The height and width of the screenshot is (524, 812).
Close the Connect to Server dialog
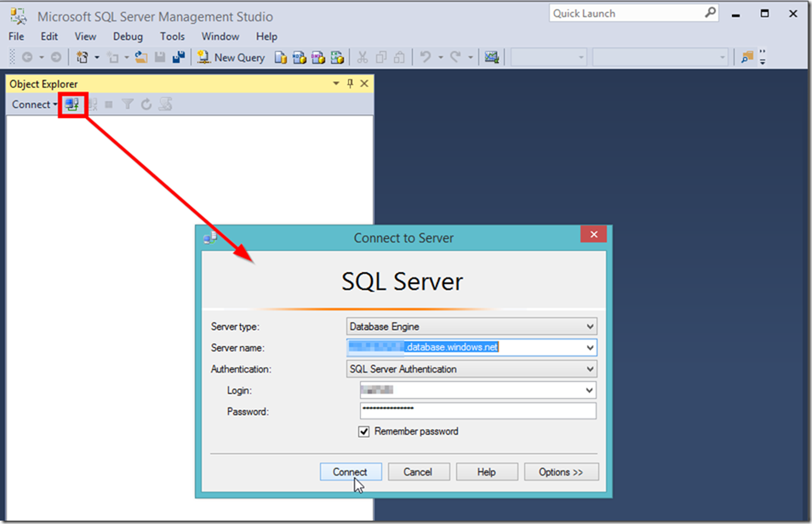pyautogui.click(x=593, y=235)
